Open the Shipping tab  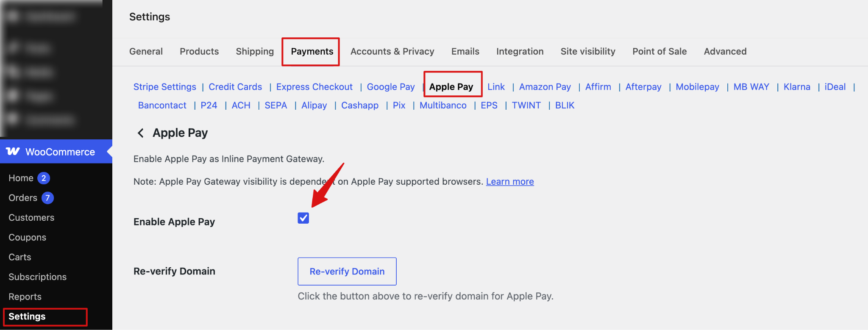point(255,51)
